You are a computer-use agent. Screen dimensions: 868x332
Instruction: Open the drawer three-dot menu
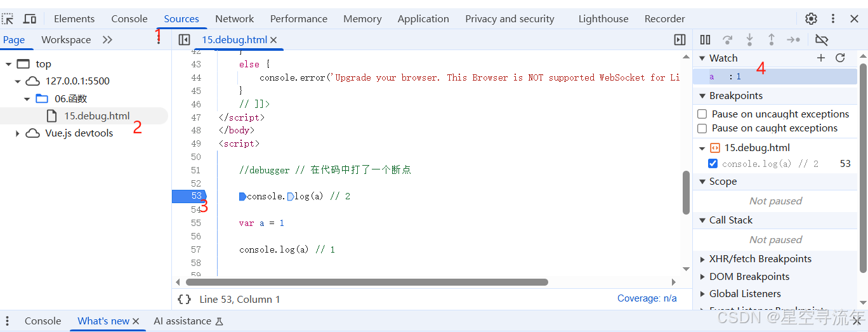(x=8, y=321)
